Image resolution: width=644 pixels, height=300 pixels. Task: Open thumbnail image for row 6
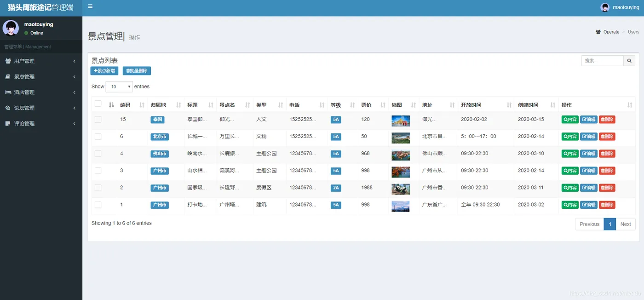click(401, 138)
